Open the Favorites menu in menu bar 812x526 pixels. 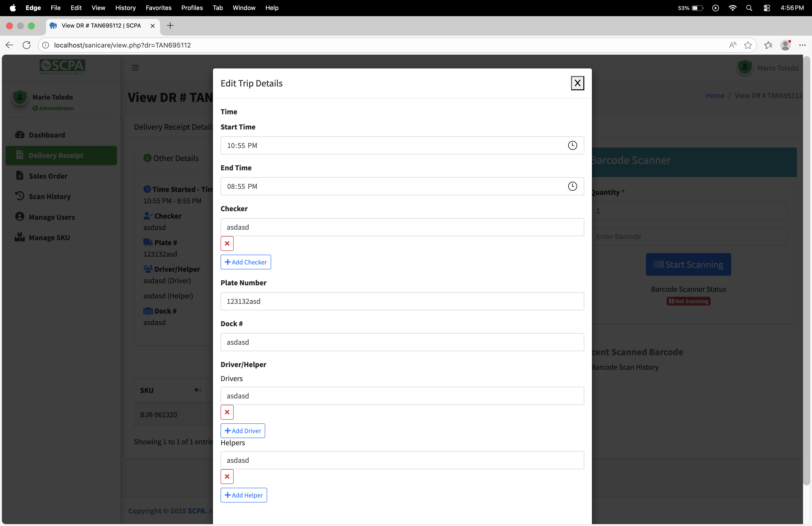[x=158, y=8]
